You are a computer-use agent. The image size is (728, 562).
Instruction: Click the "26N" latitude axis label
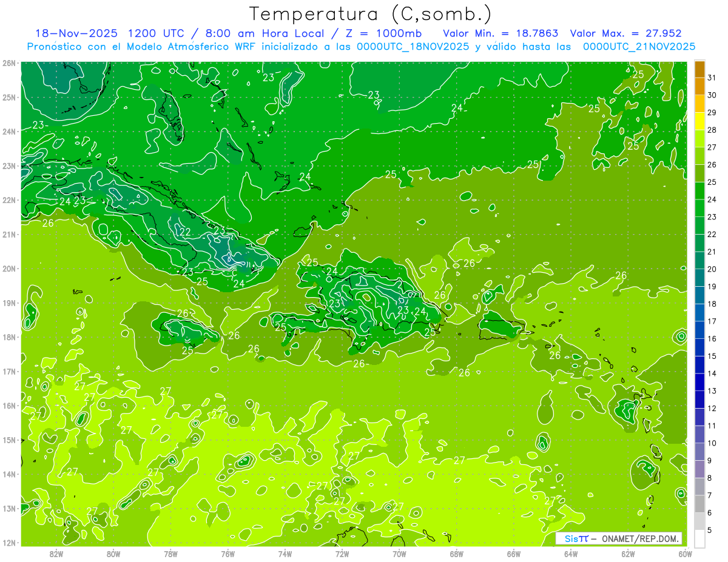point(8,63)
